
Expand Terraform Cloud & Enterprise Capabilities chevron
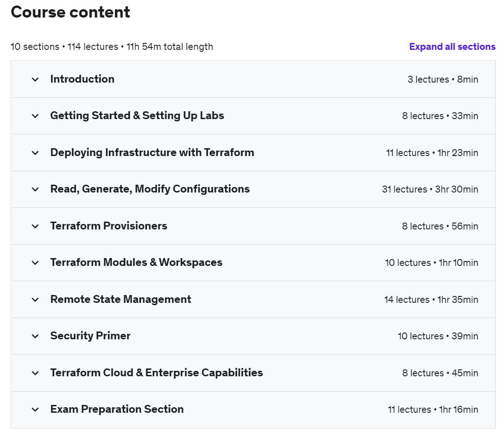click(x=35, y=373)
